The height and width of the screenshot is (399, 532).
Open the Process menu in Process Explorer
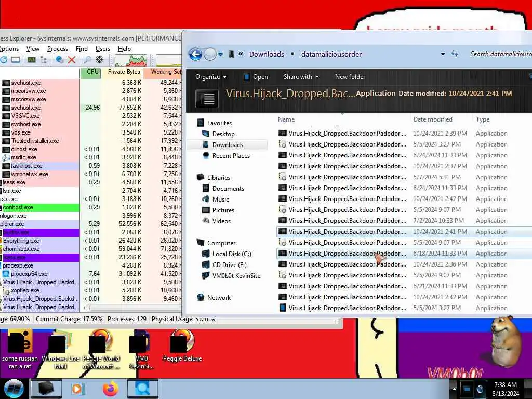tap(58, 49)
